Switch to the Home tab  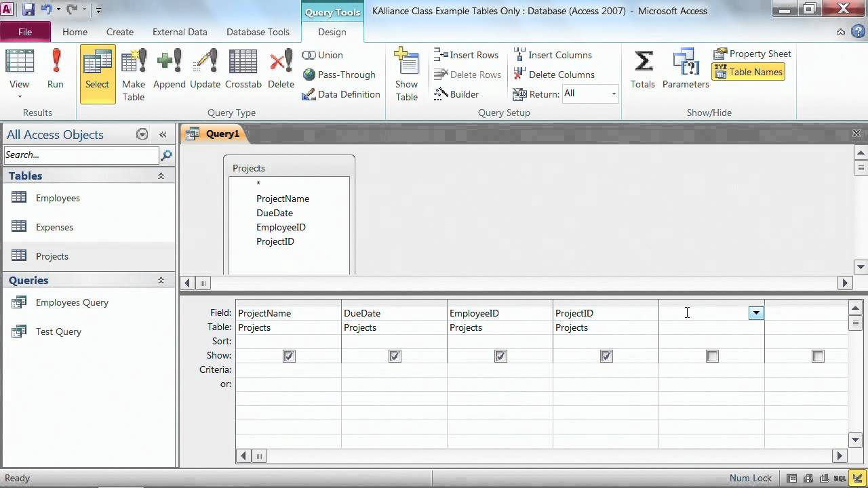[x=75, y=32]
